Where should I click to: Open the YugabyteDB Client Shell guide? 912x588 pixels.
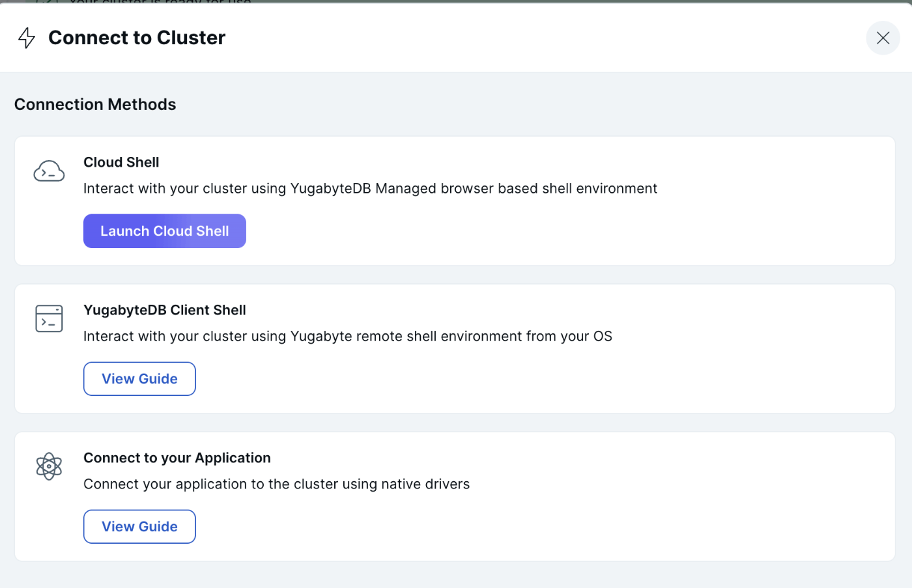(x=139, y=378)
